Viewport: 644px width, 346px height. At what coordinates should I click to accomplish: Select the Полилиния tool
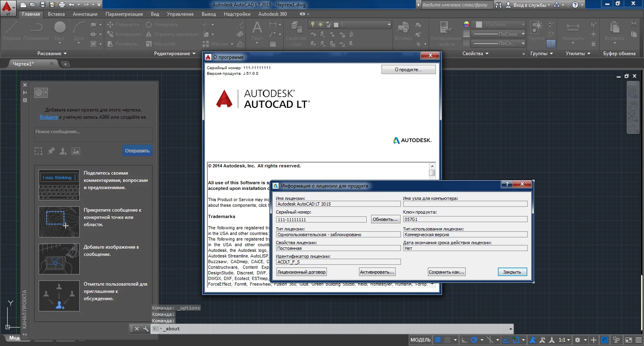pyautogui.click(x=36, y=31)
